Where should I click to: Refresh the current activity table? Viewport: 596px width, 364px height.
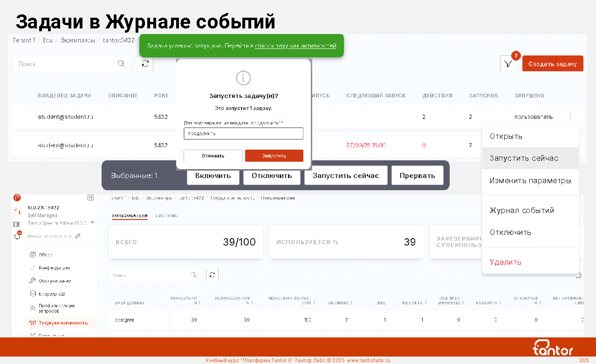point(212,275)
